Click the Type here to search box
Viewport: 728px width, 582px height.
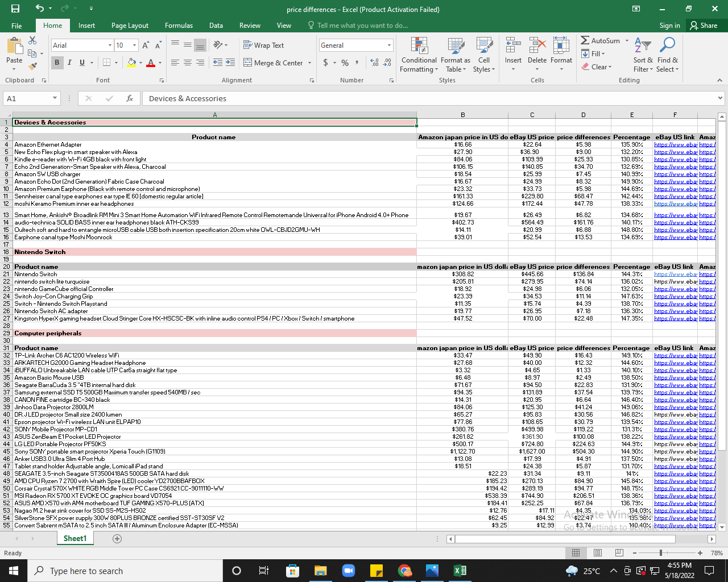tap(86, 571)
